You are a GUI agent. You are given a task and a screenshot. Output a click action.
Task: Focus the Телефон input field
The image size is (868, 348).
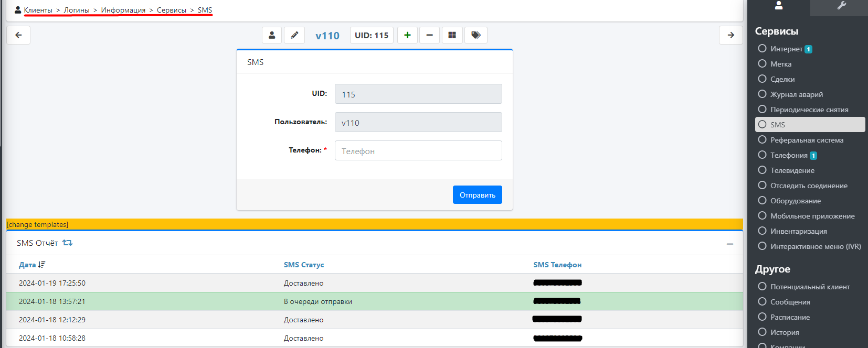click(418, 151)
